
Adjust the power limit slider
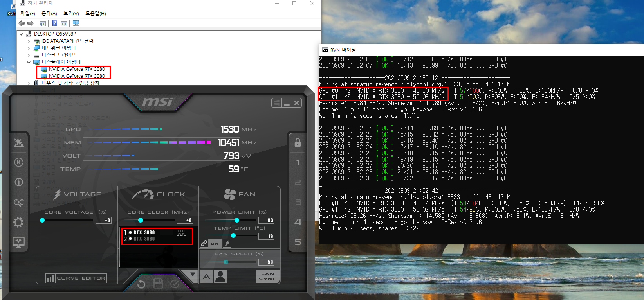pos(236,220)
